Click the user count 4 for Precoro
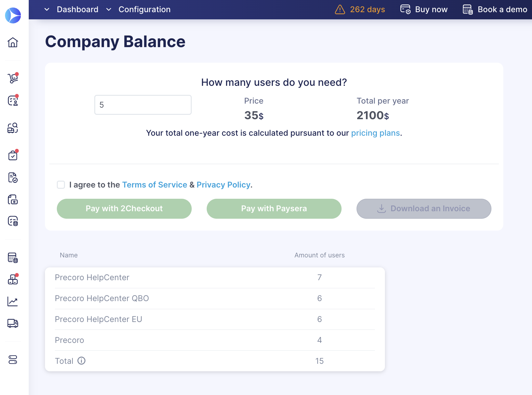The width and height of the screenshot is (532, 395). point(319,340)
